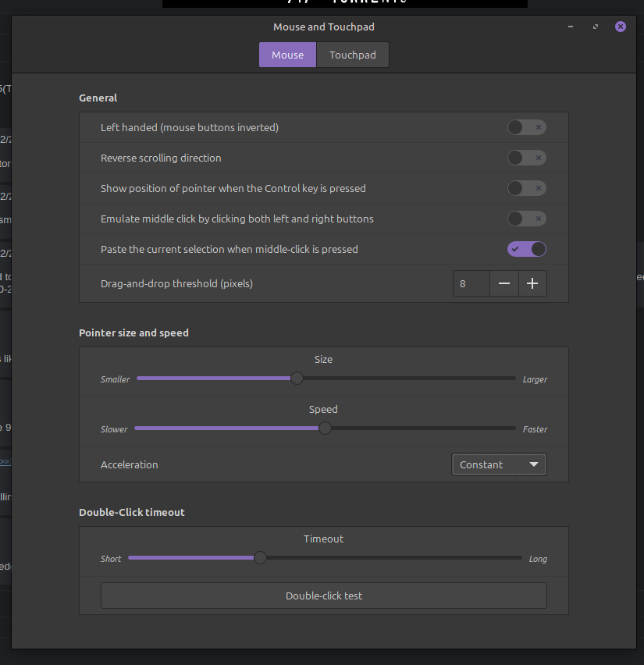644x665 pixels.
Task: Minimize the Mouse and Touchpad window
Action: pyautogui.click(x=571, y=27)
